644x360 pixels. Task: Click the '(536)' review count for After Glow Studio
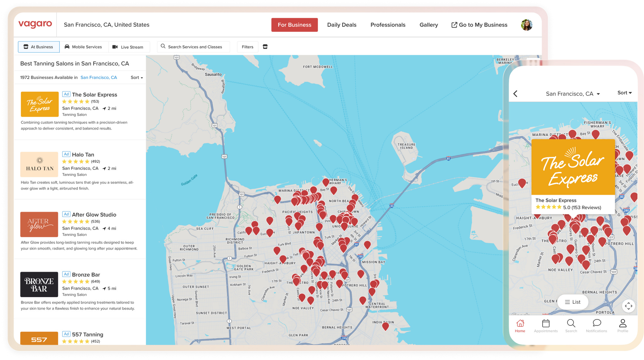(x=95, y=222)
